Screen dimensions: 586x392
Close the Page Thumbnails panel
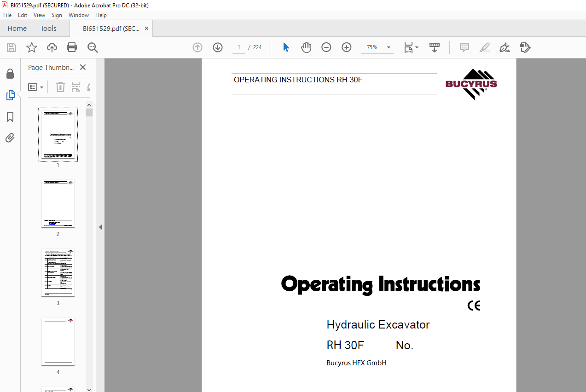click(x=83, y=67)
